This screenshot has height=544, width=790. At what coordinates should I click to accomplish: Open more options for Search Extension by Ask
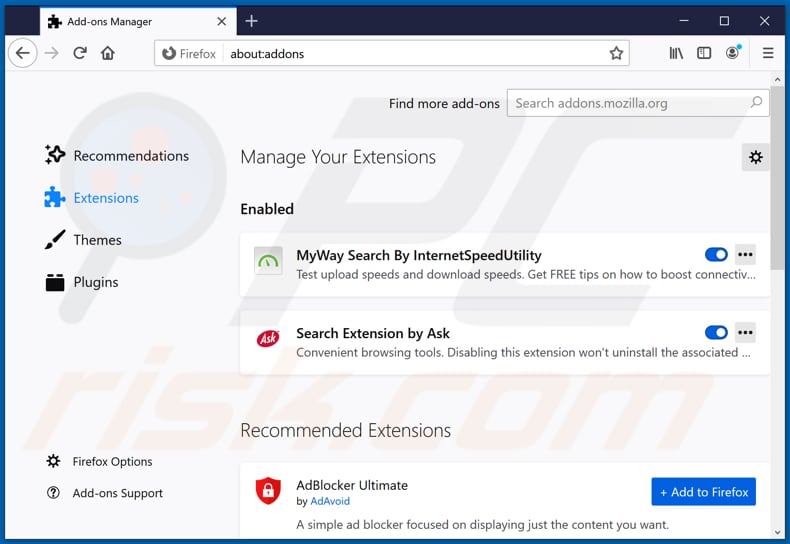(745, 332)
